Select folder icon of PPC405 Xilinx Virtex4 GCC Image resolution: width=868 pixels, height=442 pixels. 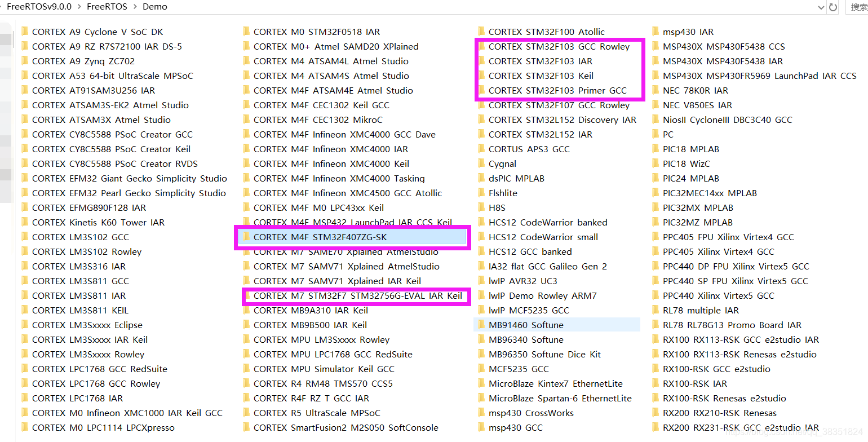pos(656,251)
